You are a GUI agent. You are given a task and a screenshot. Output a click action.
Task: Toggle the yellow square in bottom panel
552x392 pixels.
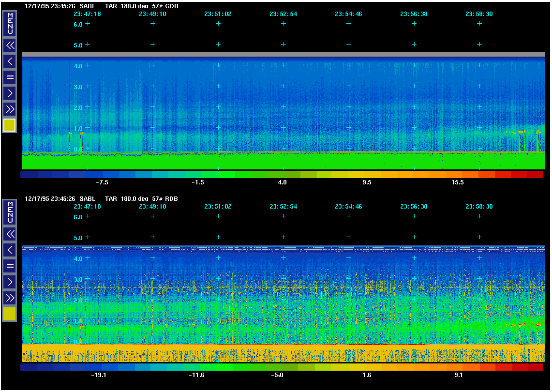pyautogui.click(x=10, y=314)
